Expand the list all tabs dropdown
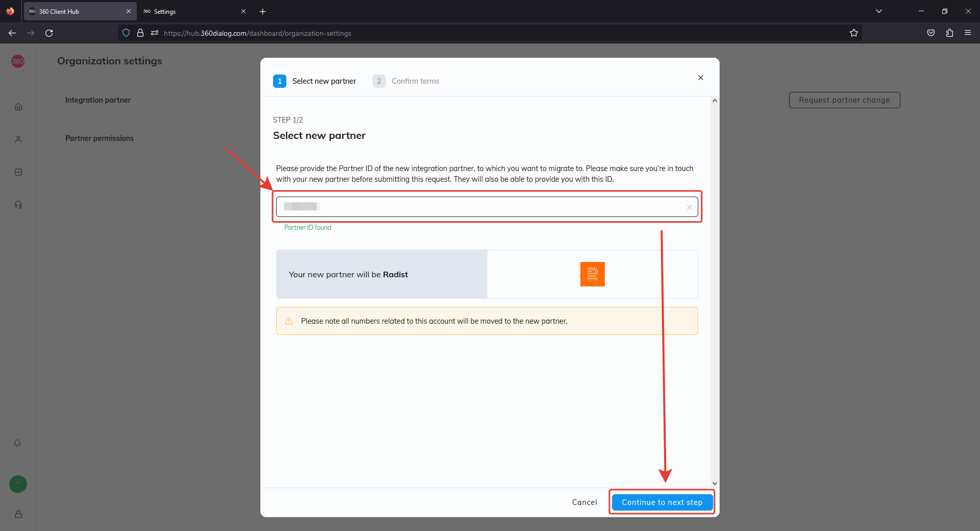This screenshot has width=980, height=531. pos(879,11)
